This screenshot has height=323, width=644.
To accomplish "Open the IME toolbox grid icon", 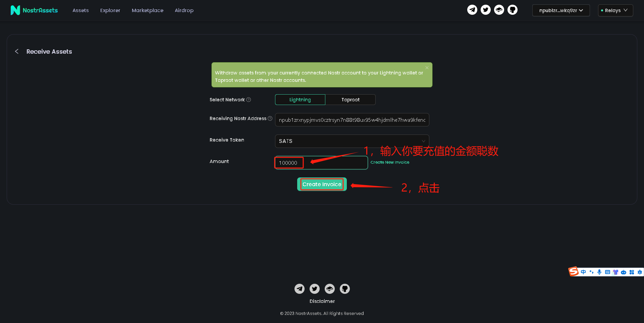I will [x=632, y=272].
